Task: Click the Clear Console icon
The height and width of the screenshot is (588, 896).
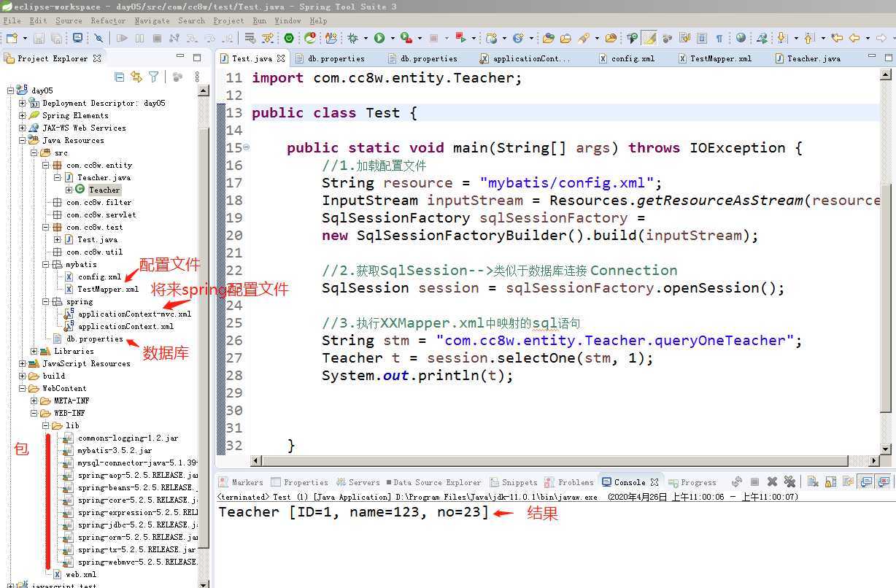Action: (x=813, y=481)
